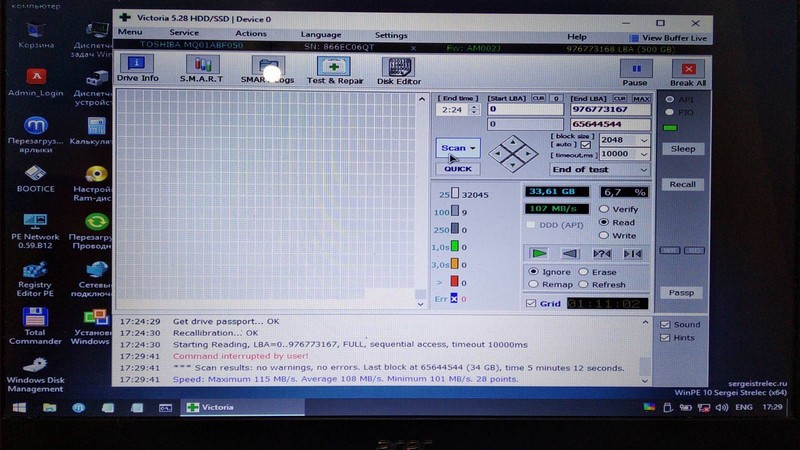Open the Drive Info panel

pos(138,68)
